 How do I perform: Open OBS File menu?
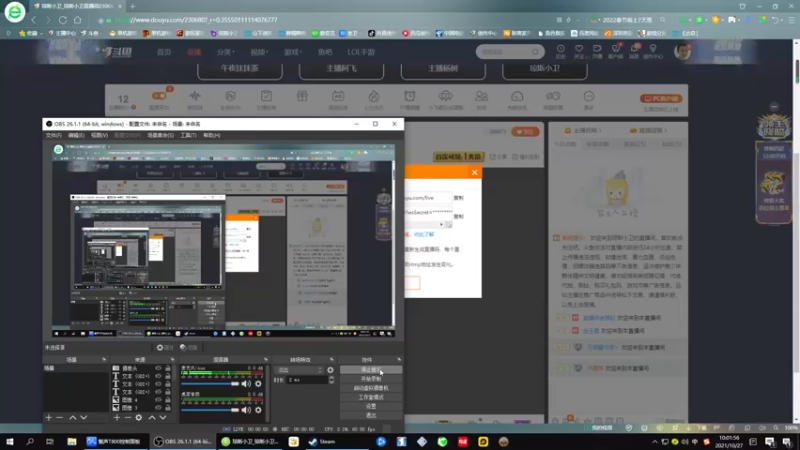54,135
